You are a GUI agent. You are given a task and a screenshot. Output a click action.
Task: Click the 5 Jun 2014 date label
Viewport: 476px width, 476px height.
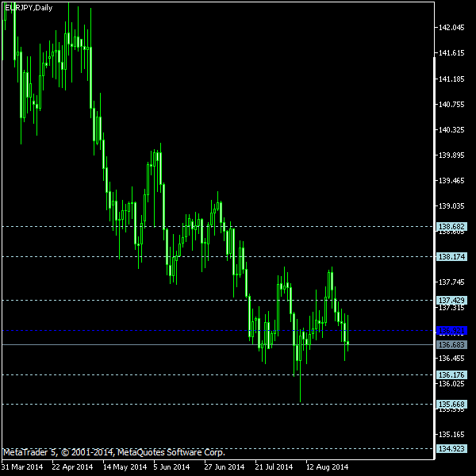click(171, 467)
